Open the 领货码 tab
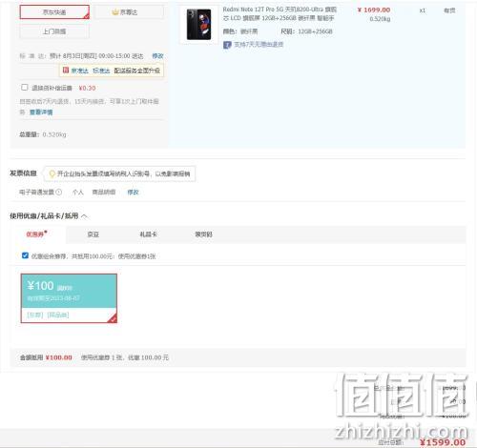 tap(203, 234)
